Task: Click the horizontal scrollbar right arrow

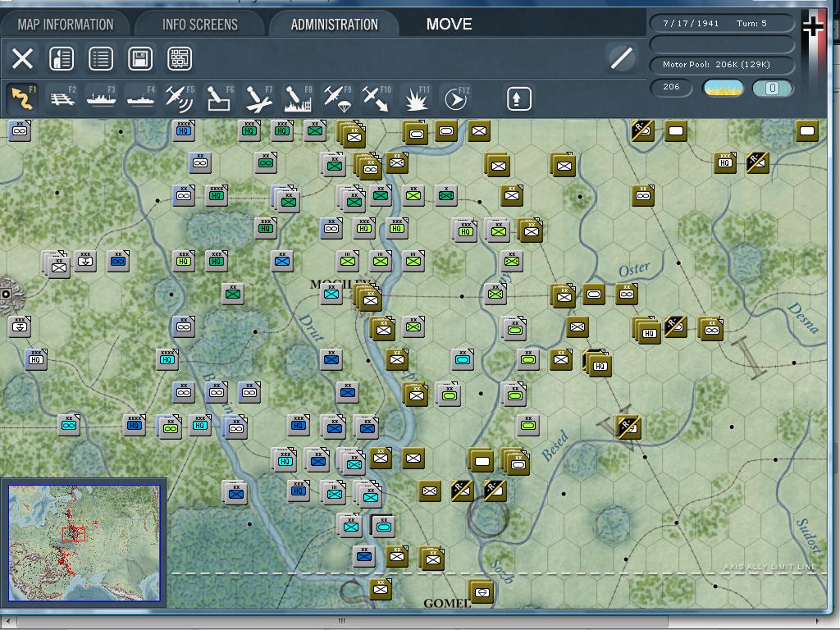Action: pyautogui.click(x=817, y=622)
